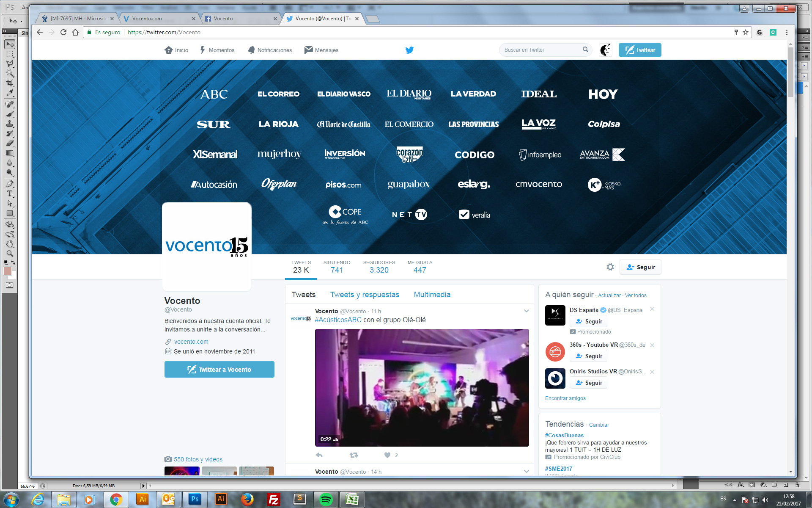Image resolution: width=812 pixels, height=508 pixels.
Task: Open the foreground color swatch in Photoshop
Action: click(x=7, y=271)
